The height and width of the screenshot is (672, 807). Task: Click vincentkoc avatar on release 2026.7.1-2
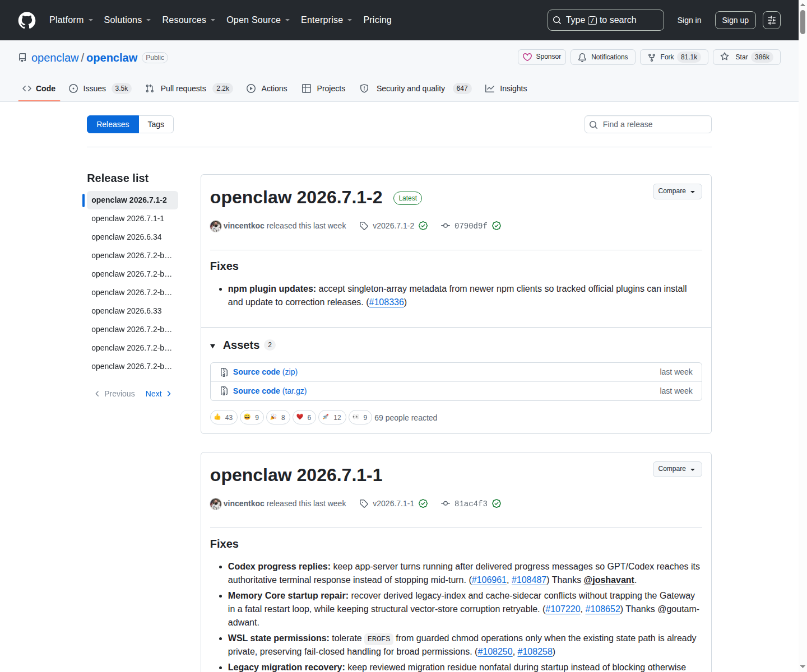click(x=216, y=226)
